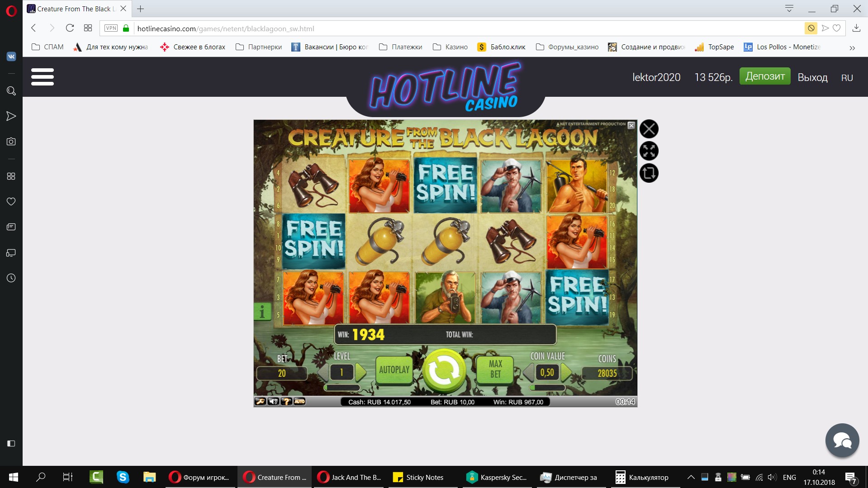This screenshot has width=868, height=488.
Task: Open history from the sidebar clock icon
Action: pos(11,278)
